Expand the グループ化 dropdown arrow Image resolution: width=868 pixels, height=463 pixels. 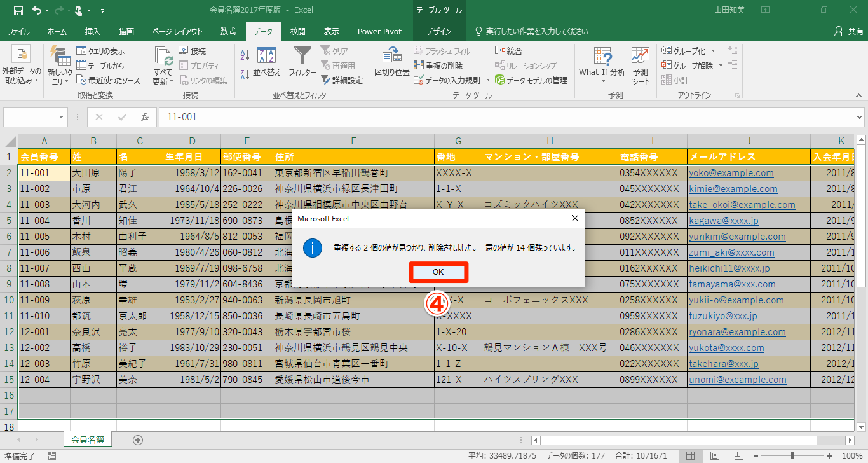(713, 51)
